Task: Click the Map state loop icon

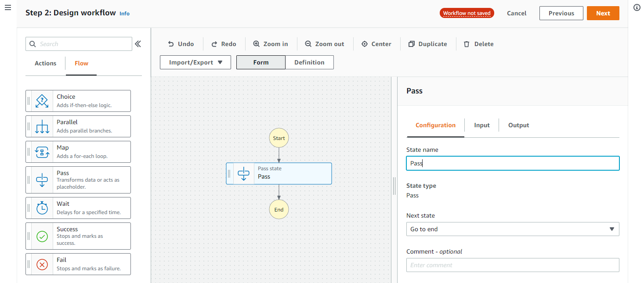Action: pos(42,152)
